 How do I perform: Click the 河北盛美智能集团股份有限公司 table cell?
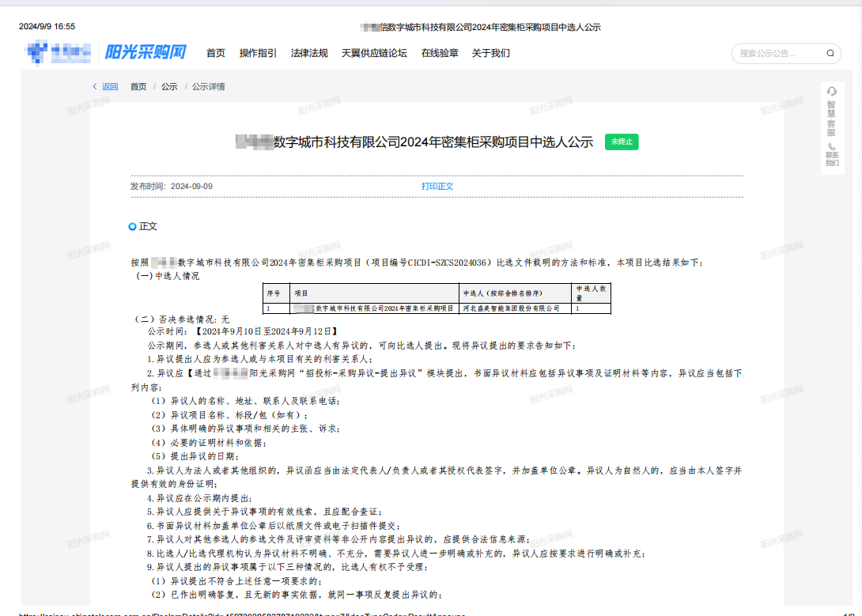point(515,309)
